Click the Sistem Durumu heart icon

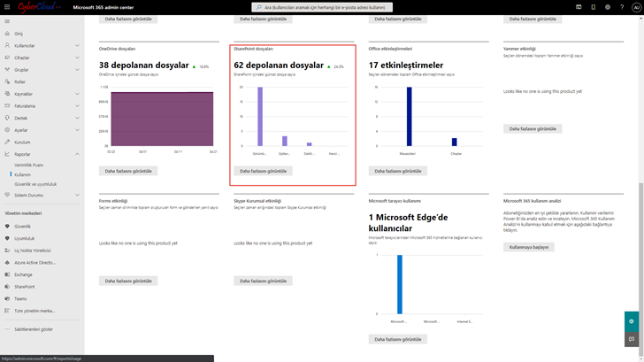[7, 196]
